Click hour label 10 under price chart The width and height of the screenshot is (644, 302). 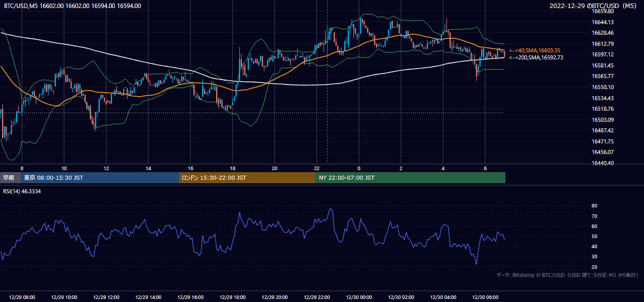(64, 168)
